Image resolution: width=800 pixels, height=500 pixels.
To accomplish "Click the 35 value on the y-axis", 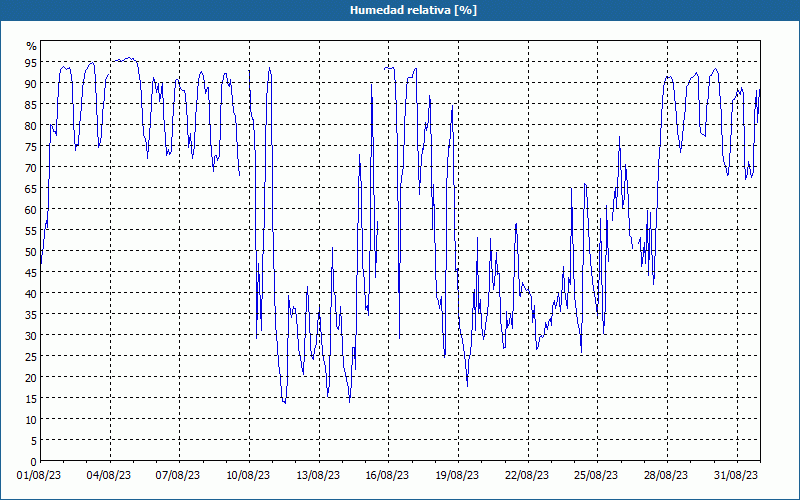I will [31, 314].
